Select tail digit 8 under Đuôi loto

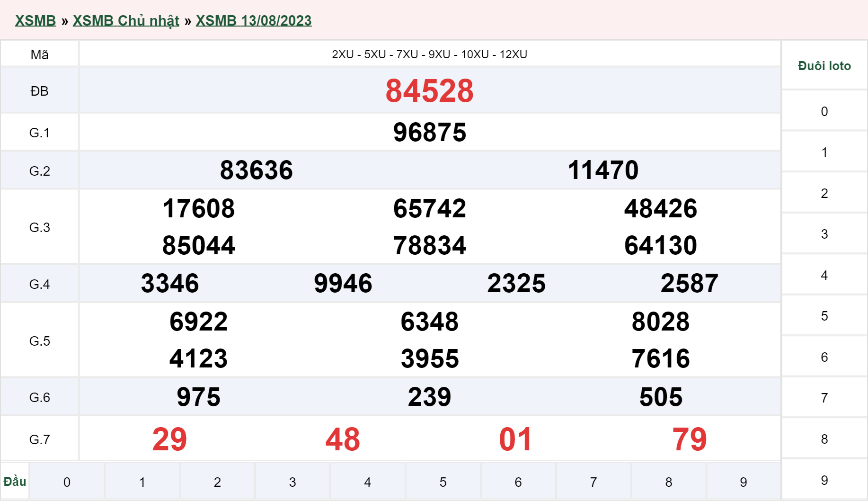[824, 439]
